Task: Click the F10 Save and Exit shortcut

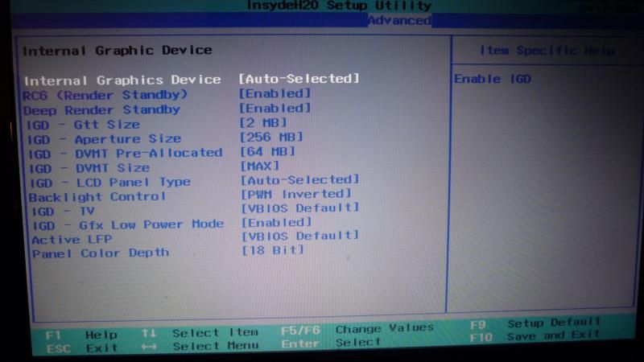Action: (x=535, y=336)
